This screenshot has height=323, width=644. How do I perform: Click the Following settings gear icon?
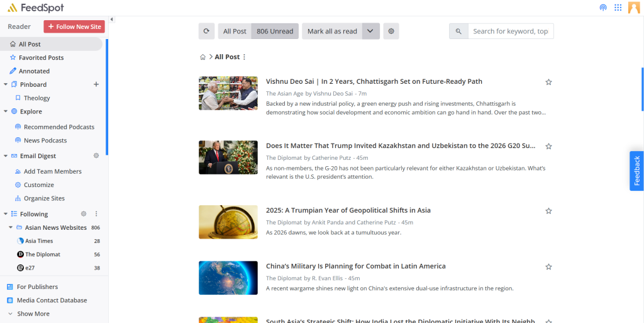pos(84,214)
